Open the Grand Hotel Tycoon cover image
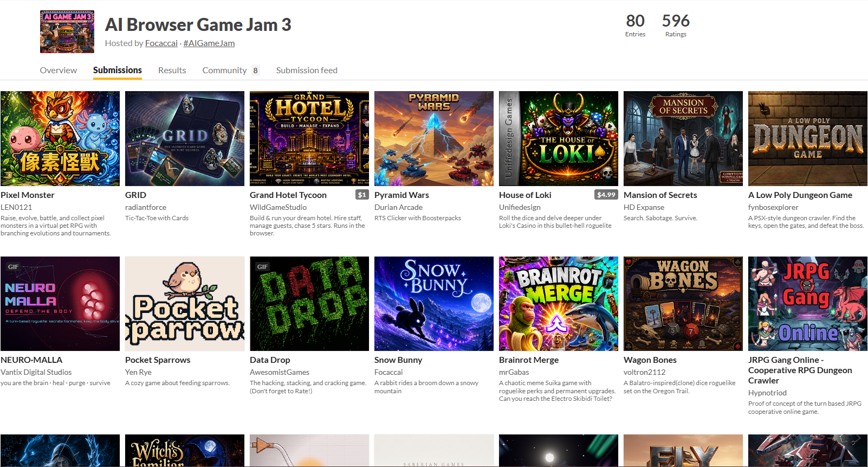Image resolution: width=868 pixels, height=467 pixels. click(x=309, y=139)
